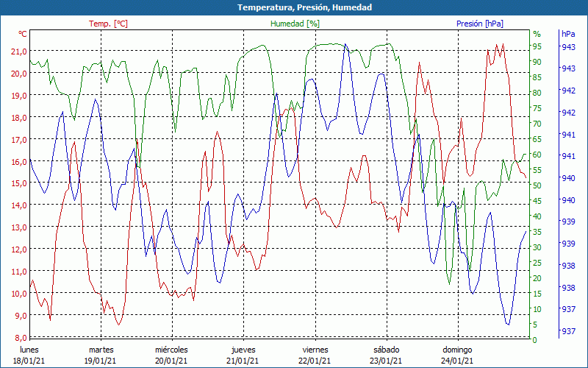Click the '8,0' temperature axis value

click(x=21, y=337)
